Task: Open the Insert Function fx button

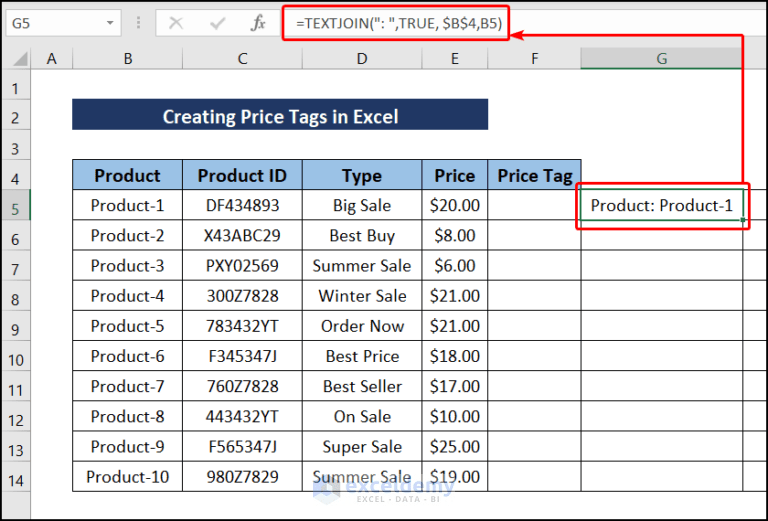Action: click(x=258, y=23)
